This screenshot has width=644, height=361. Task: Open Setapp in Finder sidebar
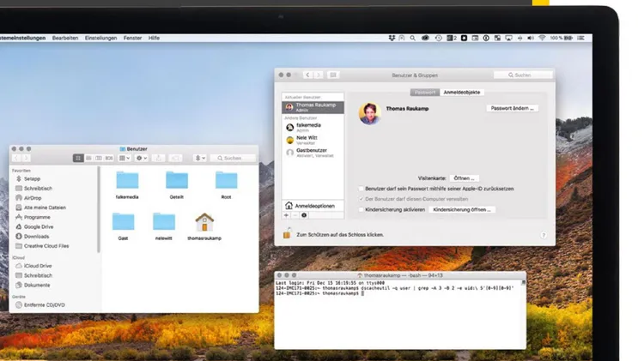pos(32,179)
